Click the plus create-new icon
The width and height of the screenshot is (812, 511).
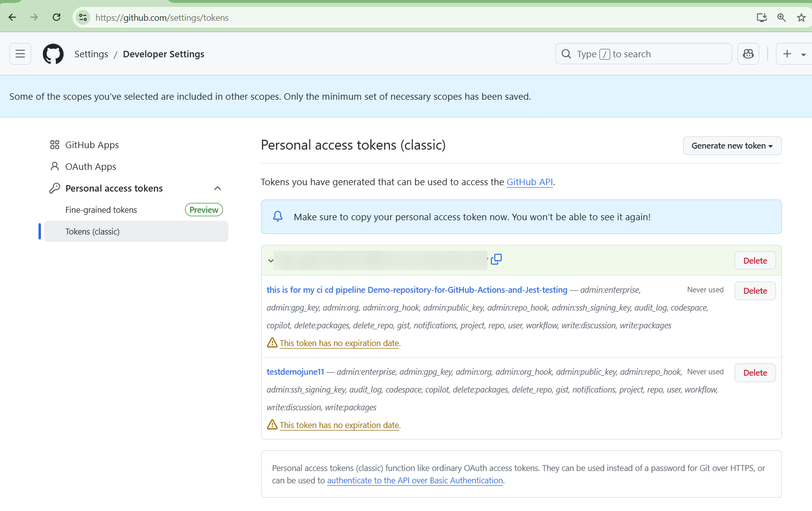point(787,54)
